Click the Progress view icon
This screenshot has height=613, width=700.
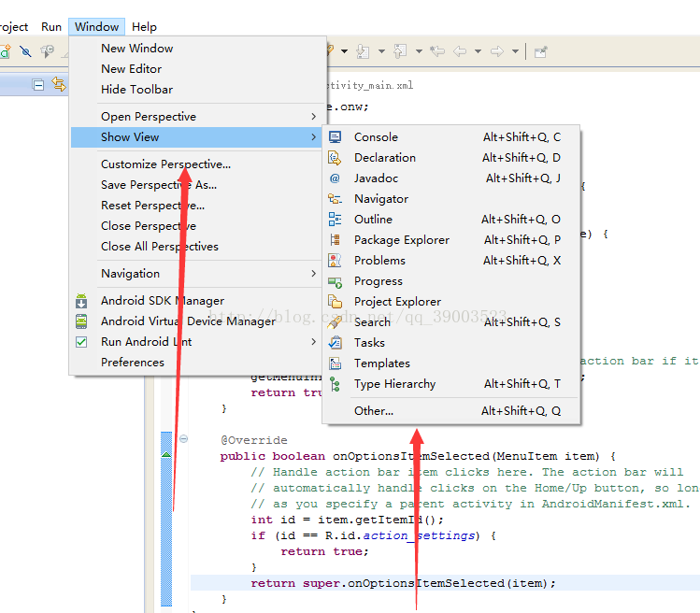click(335, 282)
